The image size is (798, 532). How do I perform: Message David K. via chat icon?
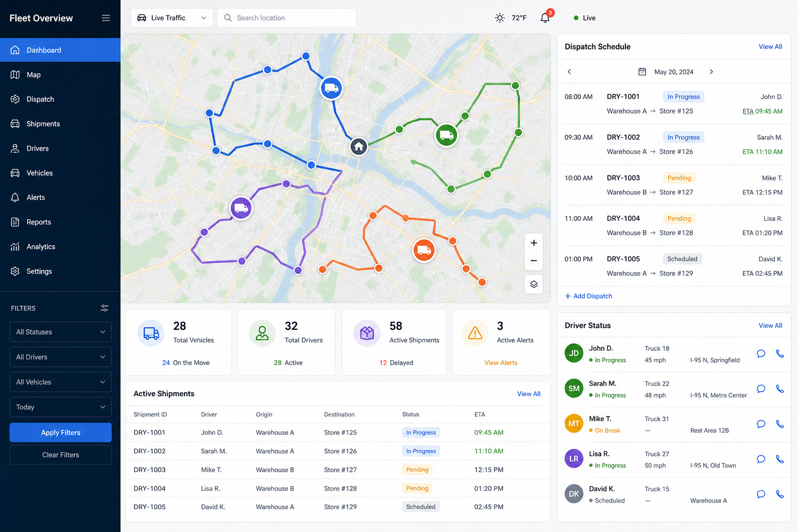[x=761, y=494]
